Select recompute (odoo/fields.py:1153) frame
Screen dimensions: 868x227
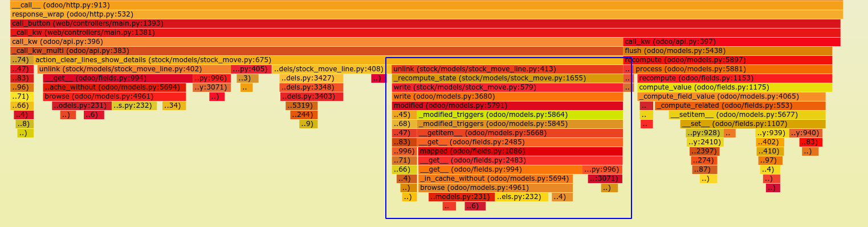pos(735,78)
